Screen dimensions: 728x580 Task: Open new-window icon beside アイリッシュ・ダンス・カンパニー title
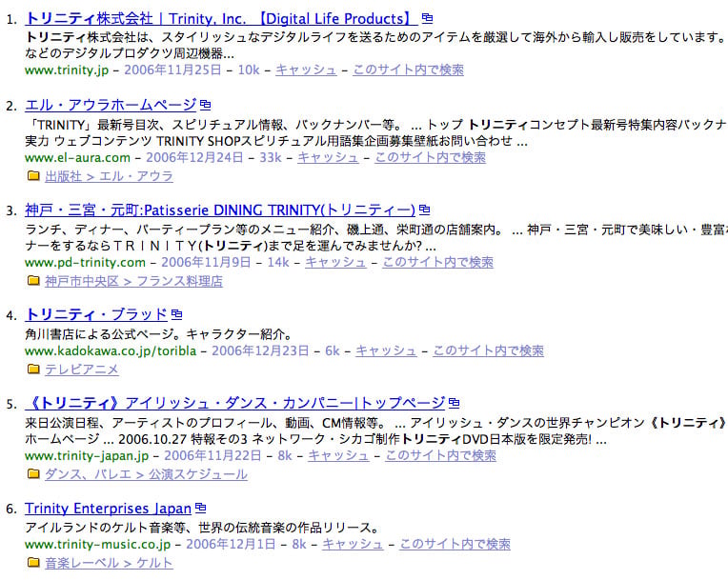tap(455, 403)
